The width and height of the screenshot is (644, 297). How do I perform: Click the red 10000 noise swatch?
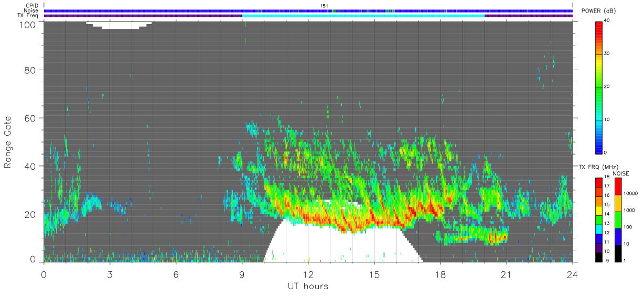(618, 186)
